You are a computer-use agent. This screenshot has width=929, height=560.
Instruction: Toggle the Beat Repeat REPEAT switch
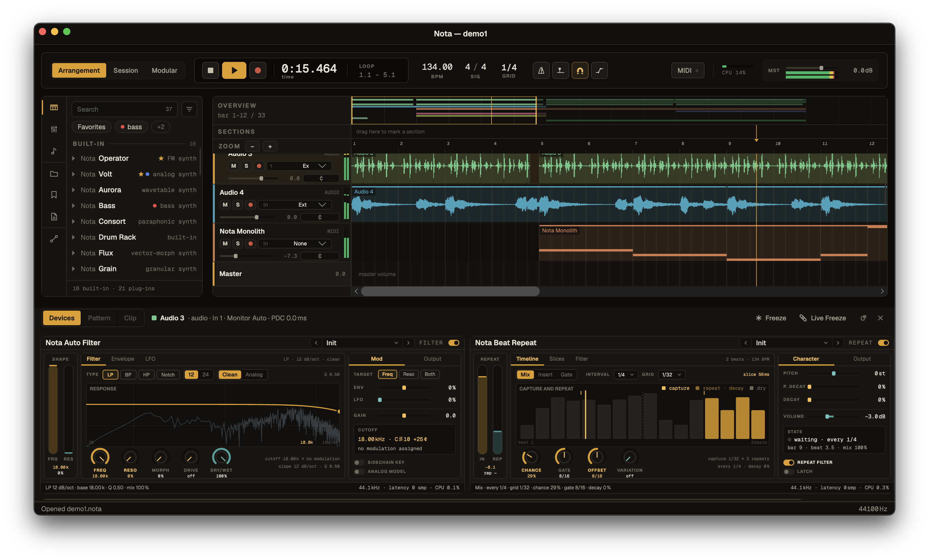[x=883, y=343]
